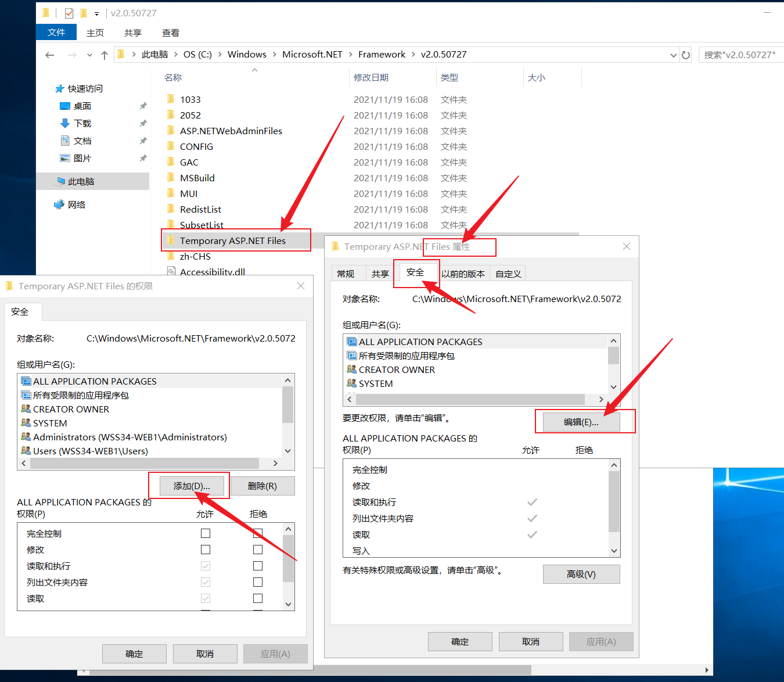Click Cancel (取消) in the Properties dialog
The height and width of the screenshot is (682, 784).
(531, 641)
